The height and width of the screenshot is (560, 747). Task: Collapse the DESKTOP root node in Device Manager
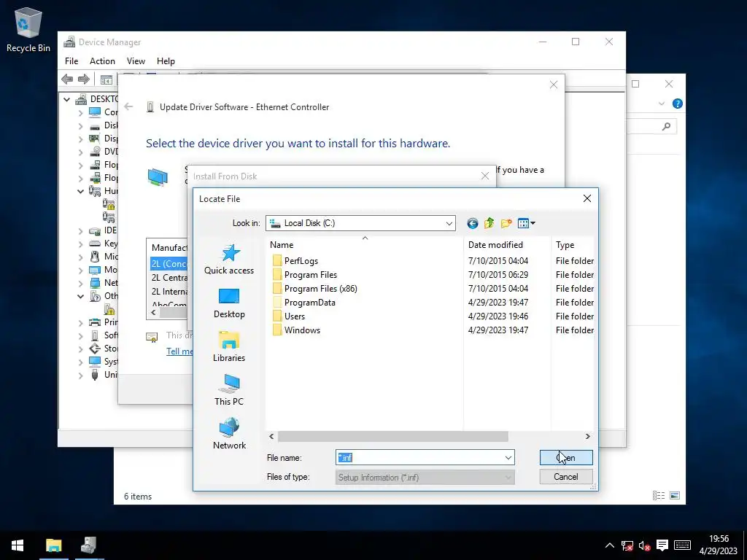[x=66, y=99]
